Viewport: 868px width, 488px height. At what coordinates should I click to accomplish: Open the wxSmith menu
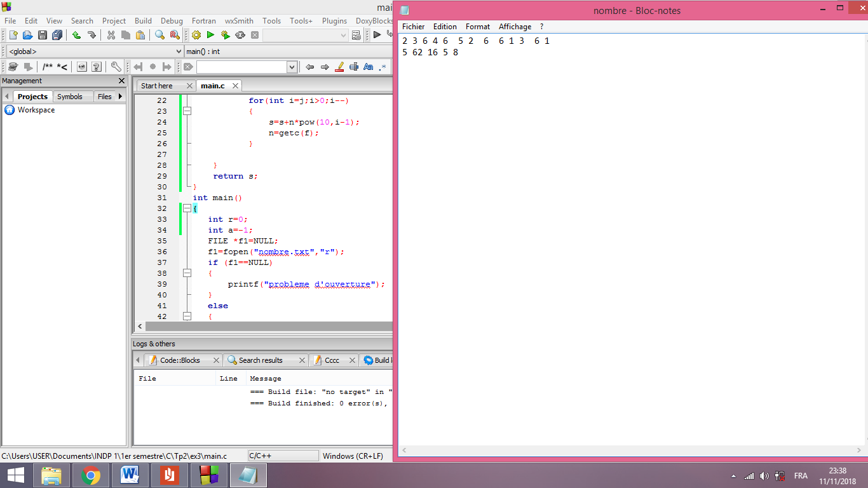pos(239,21)
